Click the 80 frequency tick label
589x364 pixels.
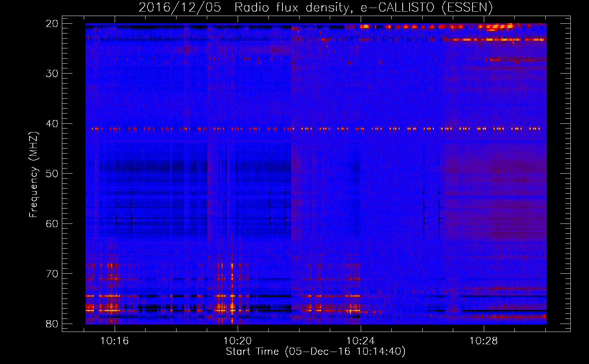click(52, 324)
